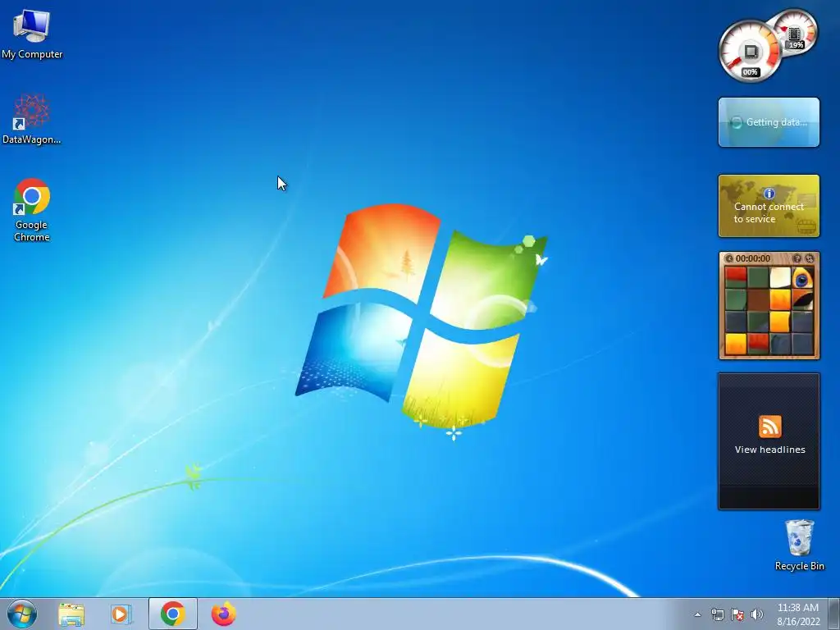Click the RSS feed icon in headlines gadget
The width and height of the screenshot is (840, 630).
pyautogui.click(x=769, y=427)
